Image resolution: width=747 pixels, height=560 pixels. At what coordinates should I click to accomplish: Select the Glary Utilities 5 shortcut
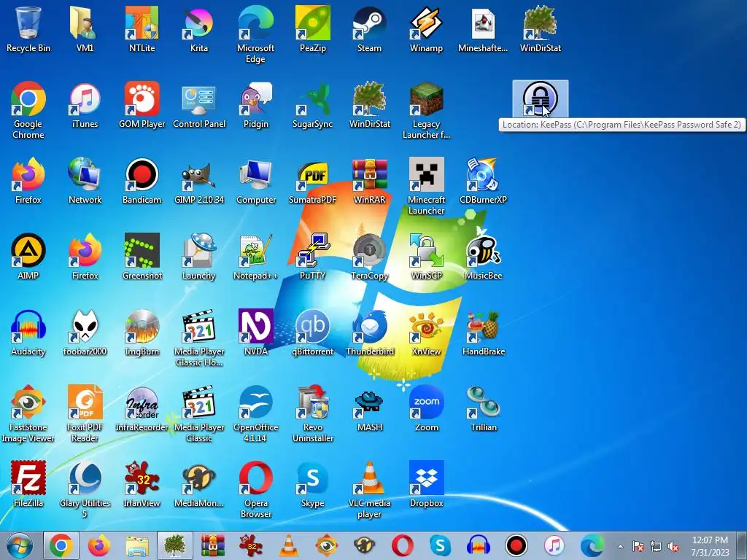85,489
